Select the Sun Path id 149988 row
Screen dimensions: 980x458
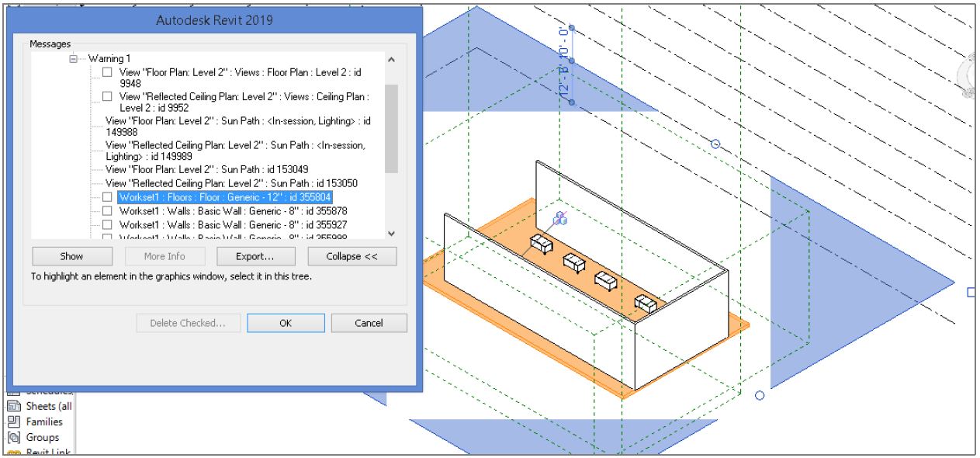pos(238,127)
